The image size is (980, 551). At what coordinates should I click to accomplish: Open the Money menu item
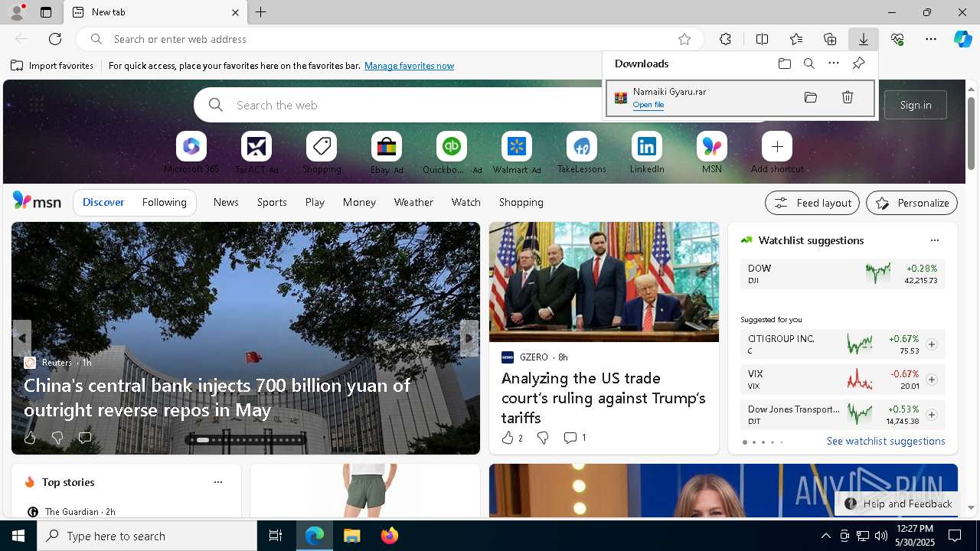(359, 202)
